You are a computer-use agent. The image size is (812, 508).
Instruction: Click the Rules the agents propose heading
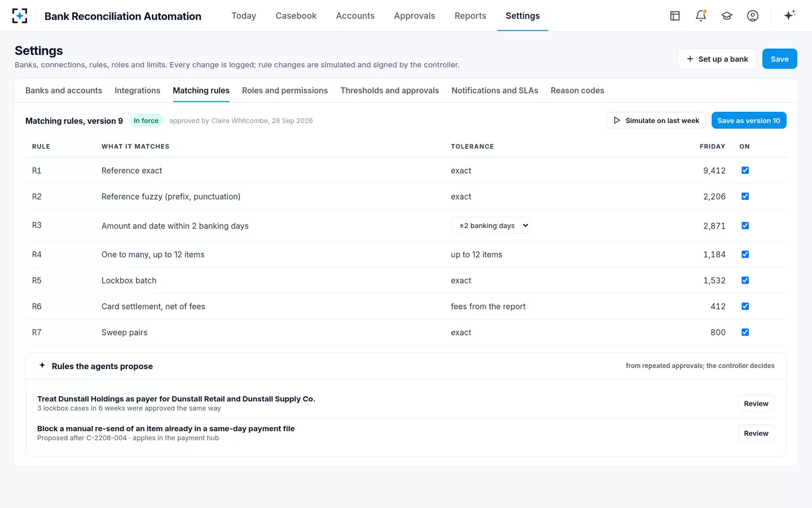coord(102,366)
